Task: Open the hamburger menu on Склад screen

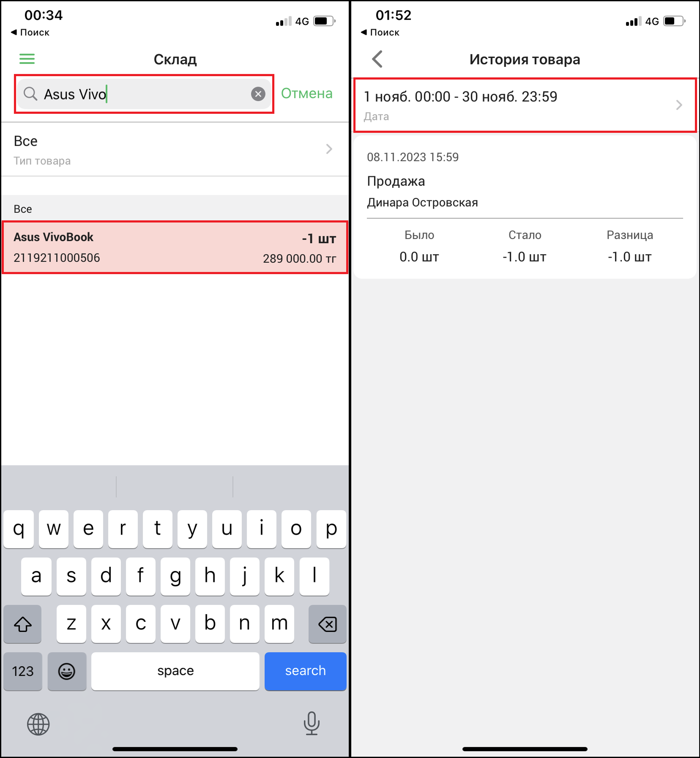Action: coord(27,59)
